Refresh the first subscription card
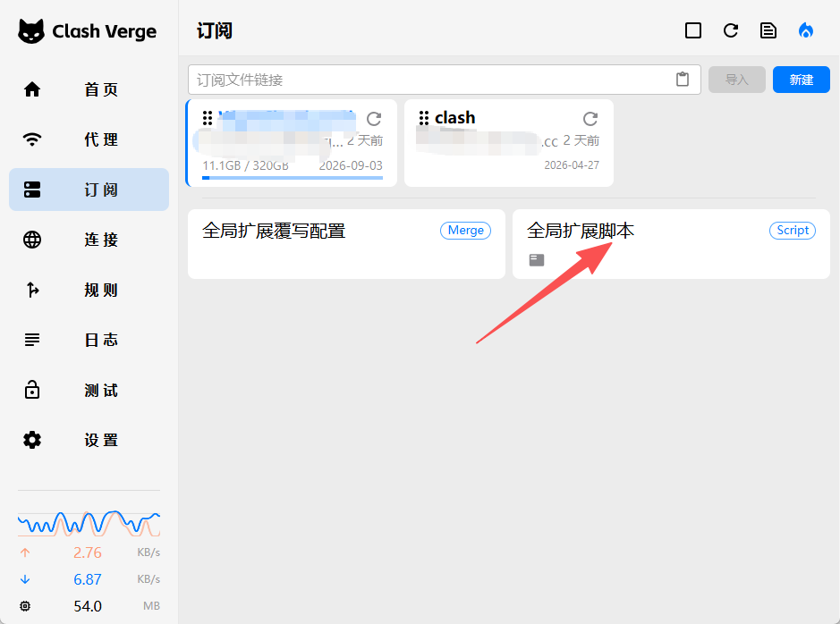 pyautogui.click(x=374, y=118)
